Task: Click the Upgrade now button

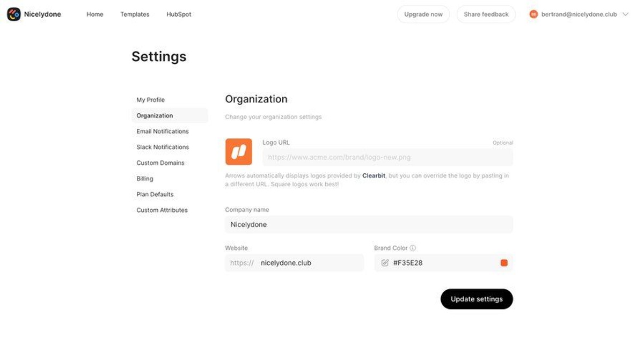Action: pyautogui.click(x=423, y=14)
